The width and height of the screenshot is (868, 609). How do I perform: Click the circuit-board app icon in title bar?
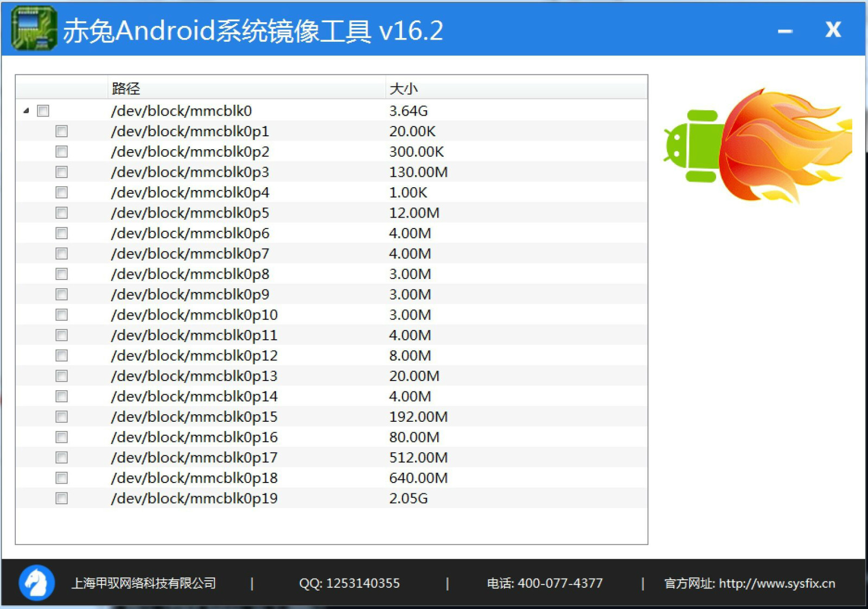coord(34,29)
